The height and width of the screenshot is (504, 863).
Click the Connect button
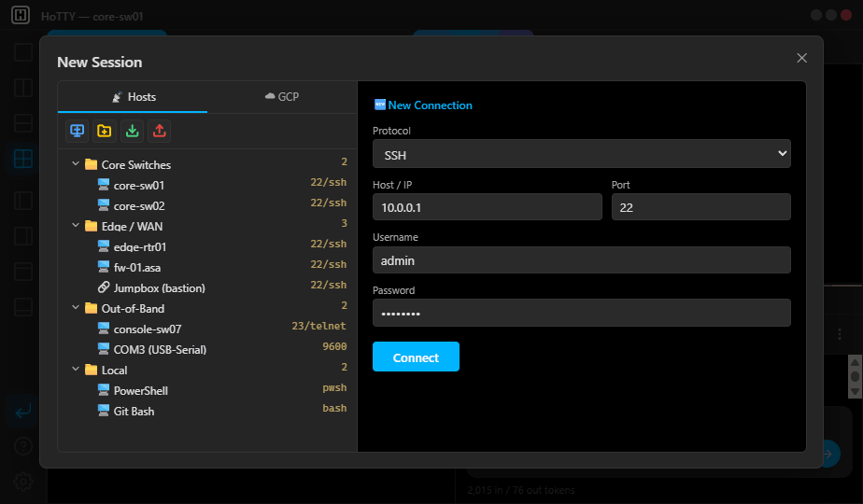click(x=416, y=357)
